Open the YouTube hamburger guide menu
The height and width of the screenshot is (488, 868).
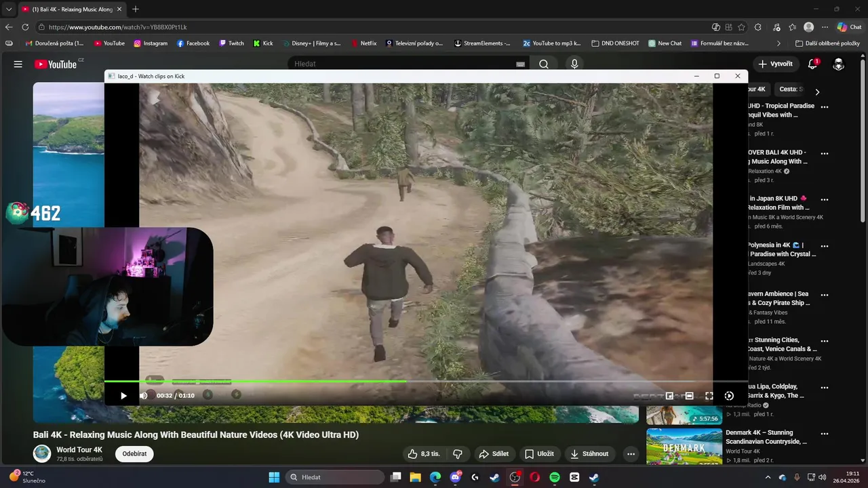pyautogui.click(x=18, y=64)
